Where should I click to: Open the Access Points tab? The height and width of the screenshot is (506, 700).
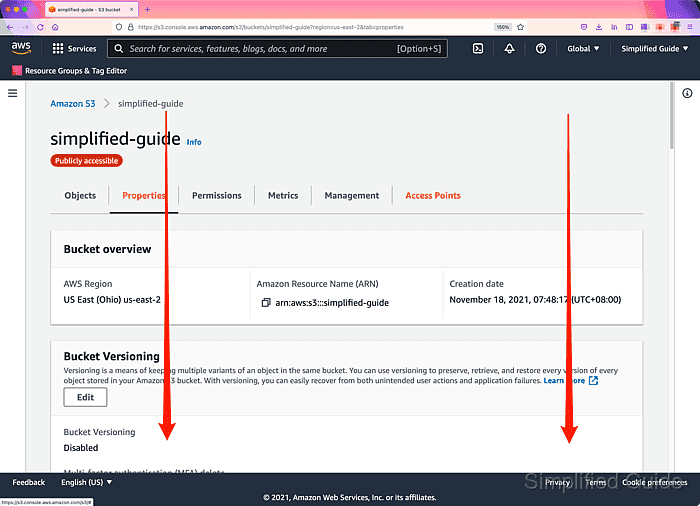433,196
